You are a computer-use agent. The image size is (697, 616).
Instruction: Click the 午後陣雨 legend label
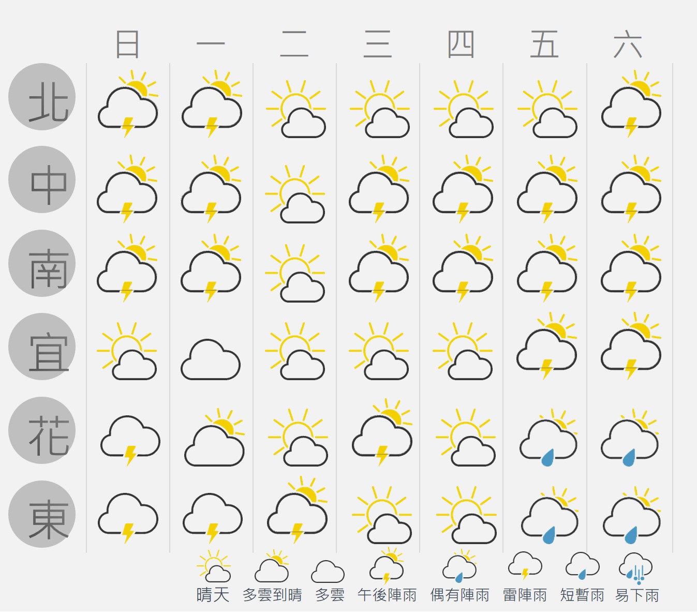[387, 595]
